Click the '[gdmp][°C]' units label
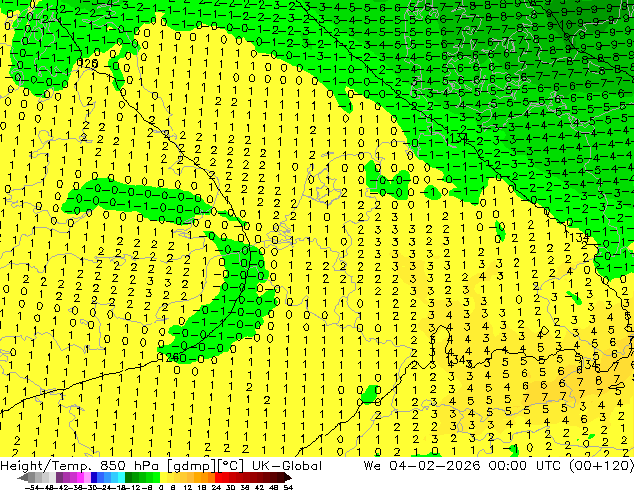The height and width of the screenshot is (490, 634). (x=205, y=465)
